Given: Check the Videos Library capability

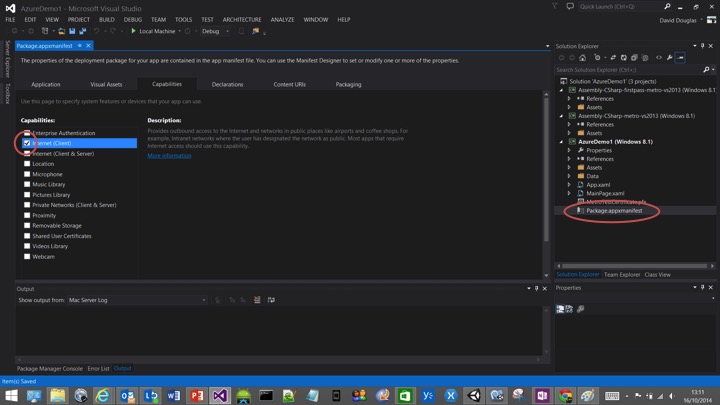Looking at the screenshot, I should (27, 246).
